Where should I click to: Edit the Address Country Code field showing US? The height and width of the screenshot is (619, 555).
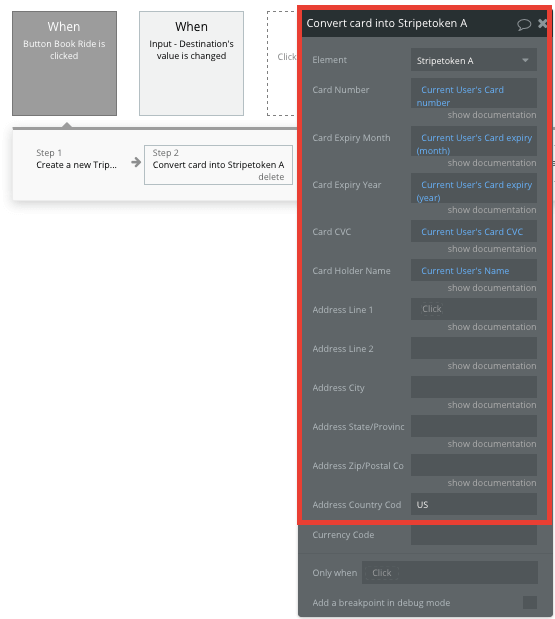(474, 504)
